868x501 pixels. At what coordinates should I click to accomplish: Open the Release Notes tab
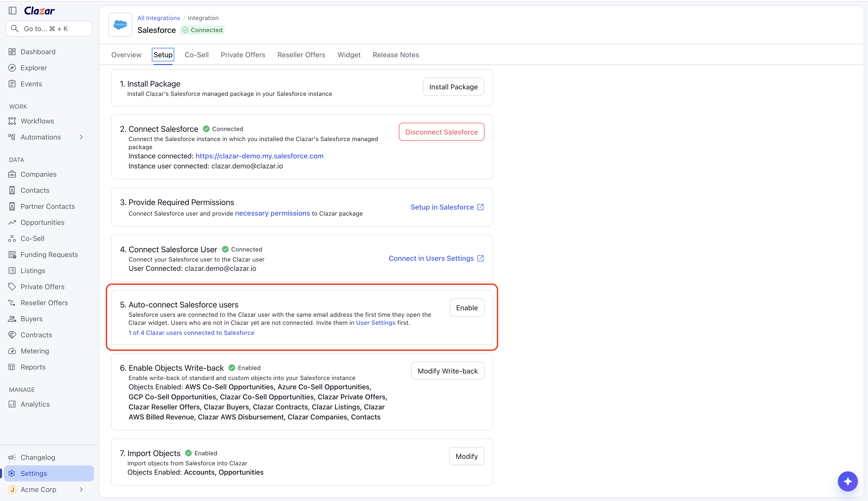396,55
